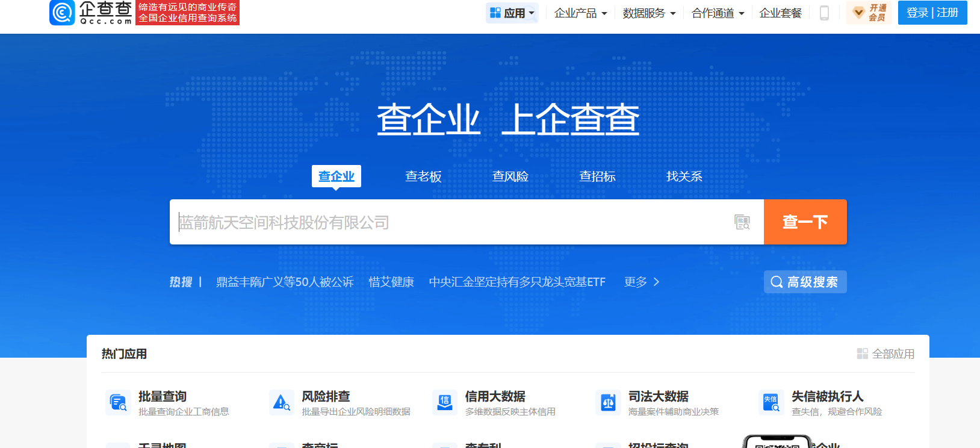Click the Qcc.com logo icon
980x448 pixels.
point(62,13)
